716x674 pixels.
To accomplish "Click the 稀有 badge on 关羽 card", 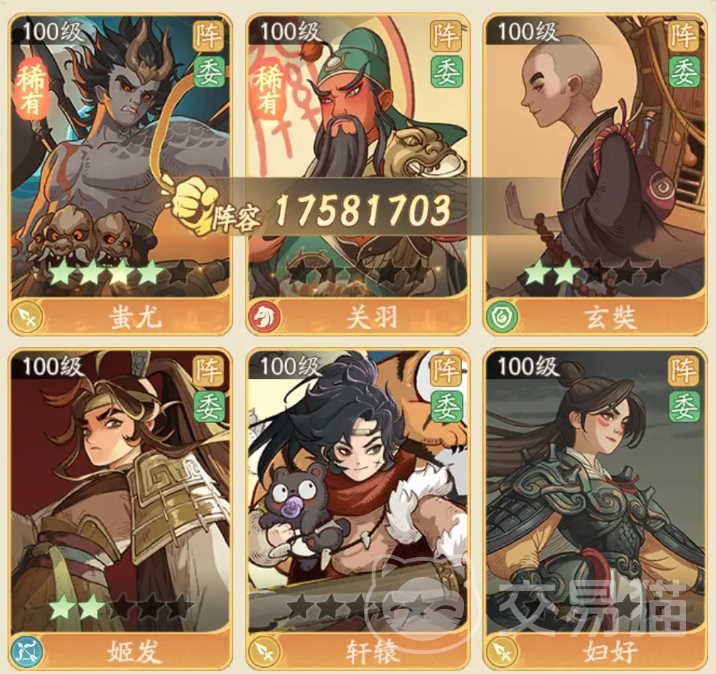I will 268,90.
